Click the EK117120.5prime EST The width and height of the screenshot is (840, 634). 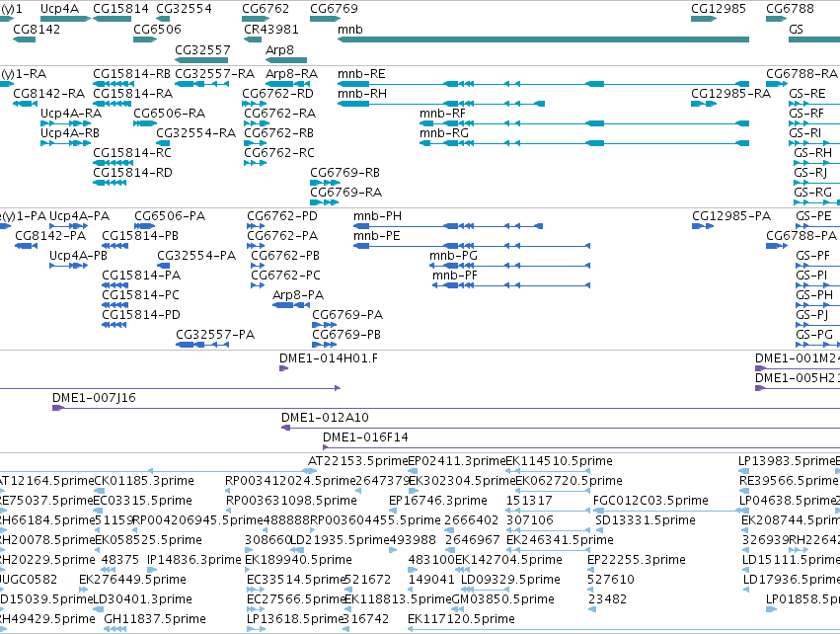[x=624, y=629]
